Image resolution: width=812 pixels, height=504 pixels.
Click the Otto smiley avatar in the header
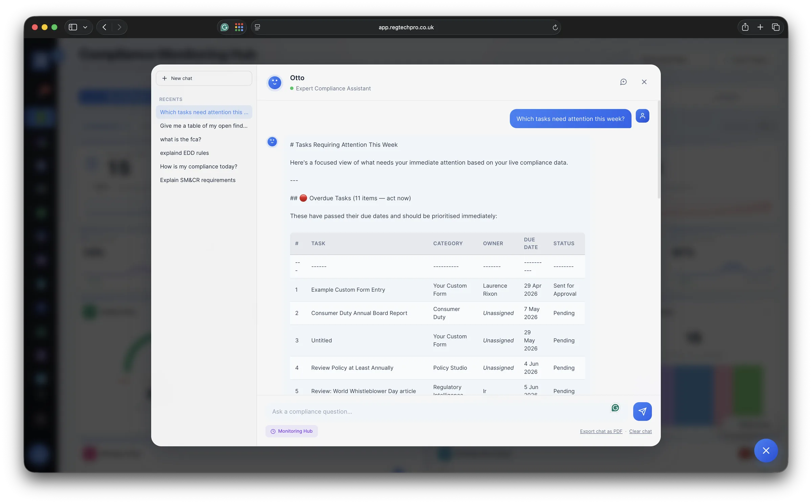[x=274, y=82]
